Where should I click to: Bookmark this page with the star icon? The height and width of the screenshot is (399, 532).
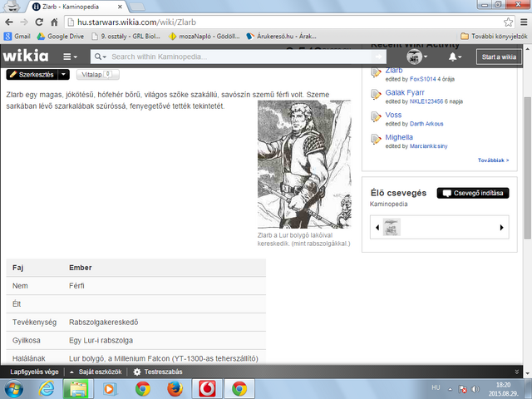pyautogui.click(x=508, y=22)
